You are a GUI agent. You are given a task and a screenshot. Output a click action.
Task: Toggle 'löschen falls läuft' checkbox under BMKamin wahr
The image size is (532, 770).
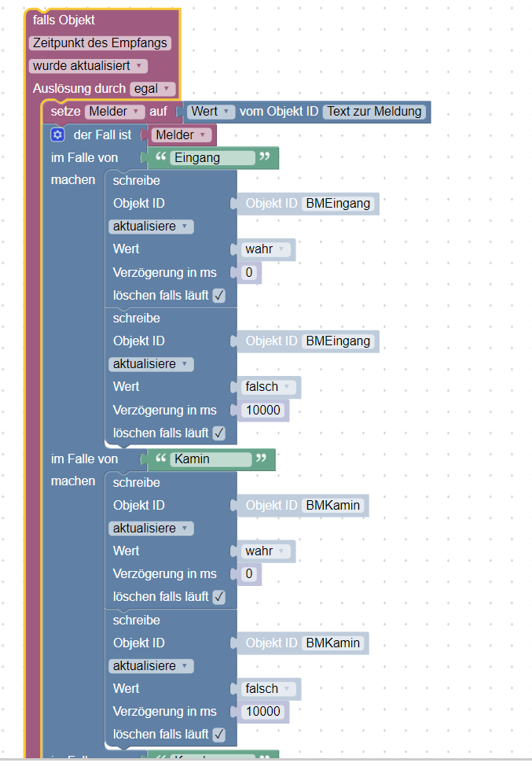point(219,597)
